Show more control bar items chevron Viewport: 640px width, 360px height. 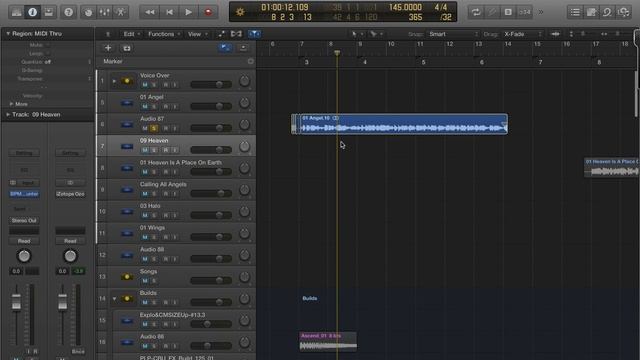[541, 12]
